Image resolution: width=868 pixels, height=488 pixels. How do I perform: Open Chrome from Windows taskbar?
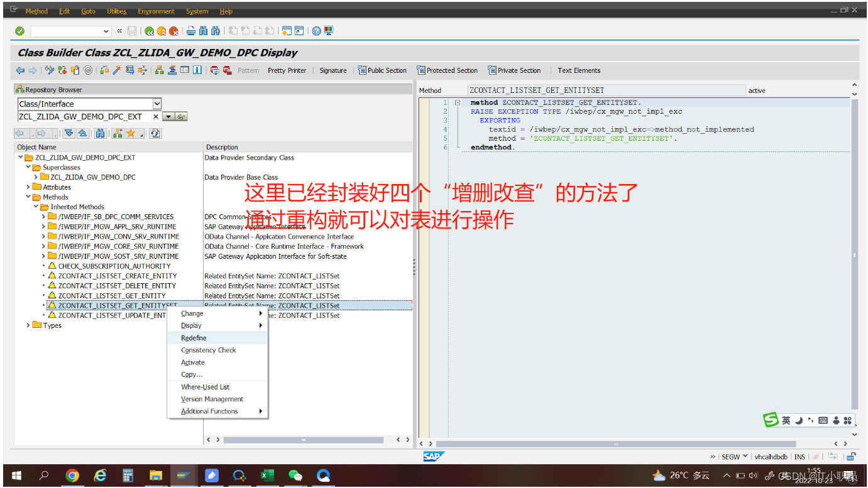coord(73,475)
